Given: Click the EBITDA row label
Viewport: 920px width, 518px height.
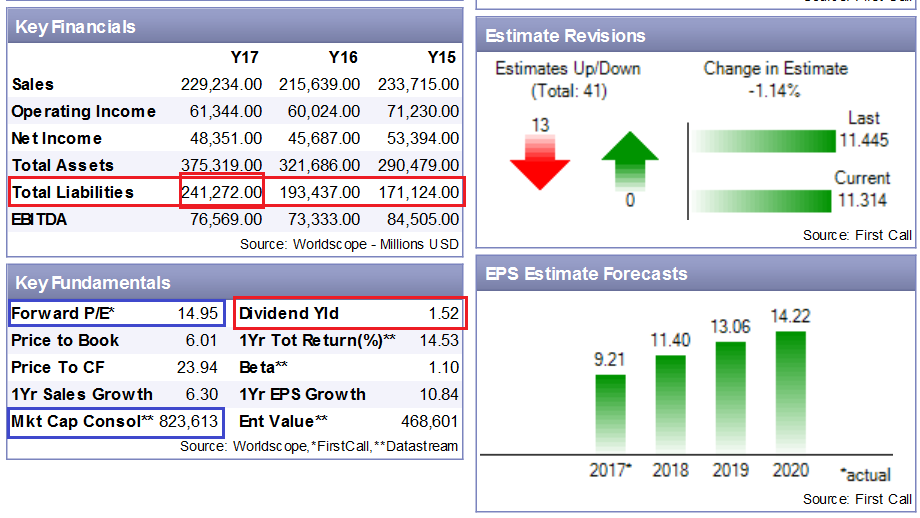Looking at the screenshot, I should pos(40,219).
